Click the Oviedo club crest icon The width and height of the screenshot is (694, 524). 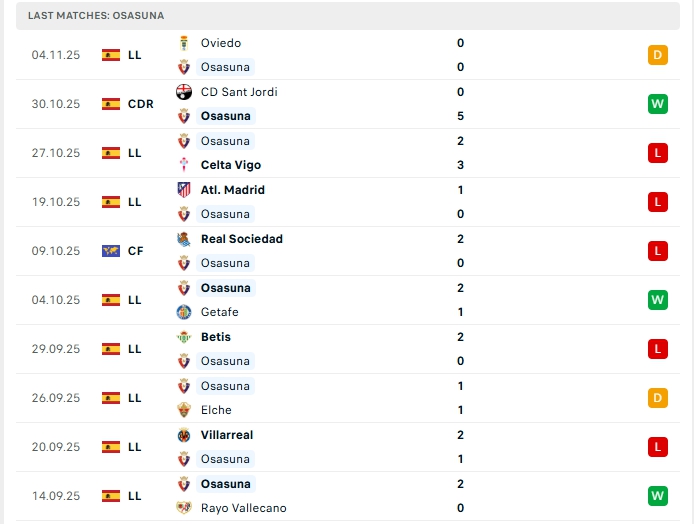click(x=184, y=43)
